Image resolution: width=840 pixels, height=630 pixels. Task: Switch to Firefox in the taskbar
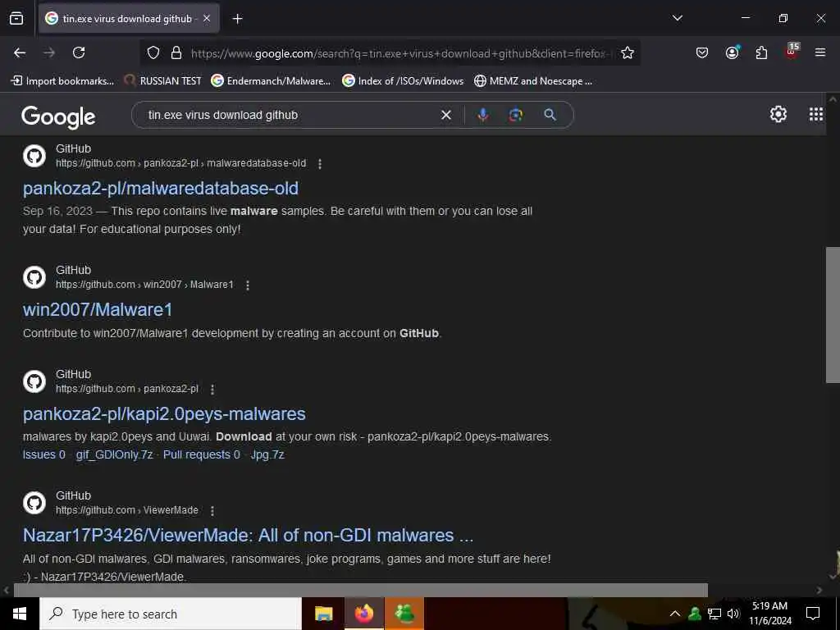363,614
